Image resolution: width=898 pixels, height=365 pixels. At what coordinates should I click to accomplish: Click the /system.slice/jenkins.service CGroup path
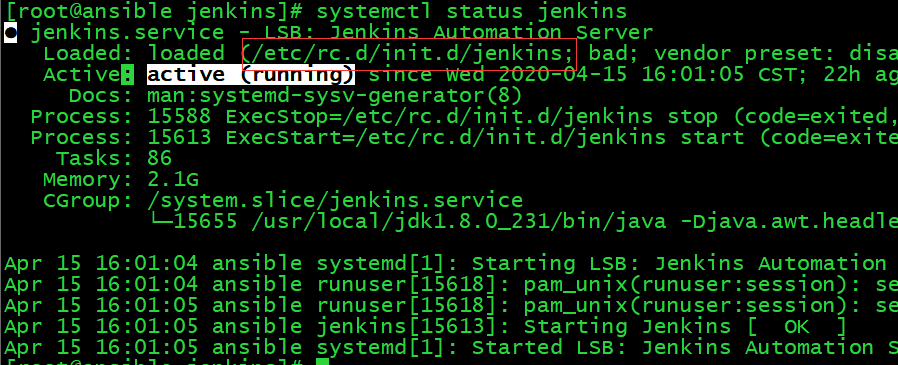pyautogui.click(x=335, y=201)
